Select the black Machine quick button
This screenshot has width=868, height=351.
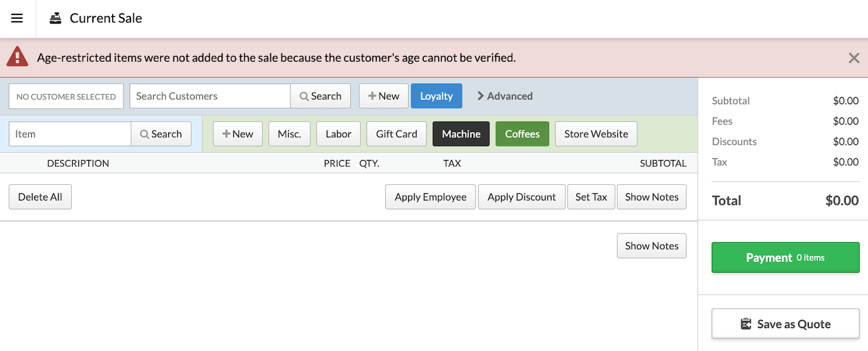pyautogui.click(x=461, y=134)
